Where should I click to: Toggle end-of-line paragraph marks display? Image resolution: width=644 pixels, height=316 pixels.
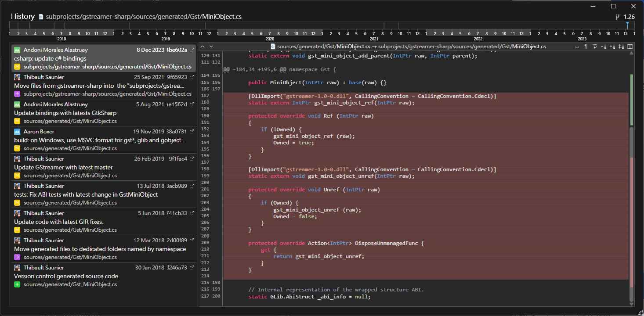click(x=586, y=47)
